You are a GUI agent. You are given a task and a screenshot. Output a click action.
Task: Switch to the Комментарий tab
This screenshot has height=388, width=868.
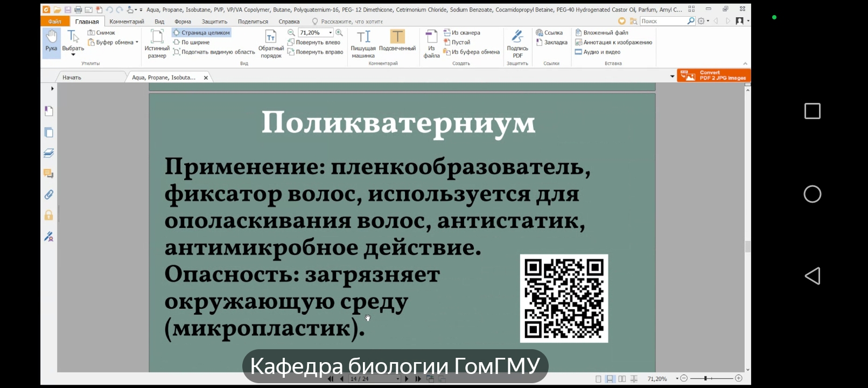[x=127, y=22]
